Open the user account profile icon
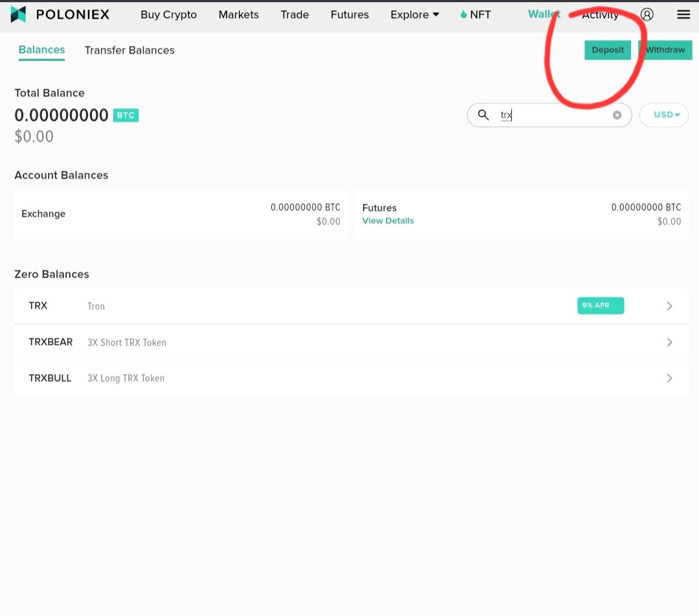699x616 pixels. 647,14
